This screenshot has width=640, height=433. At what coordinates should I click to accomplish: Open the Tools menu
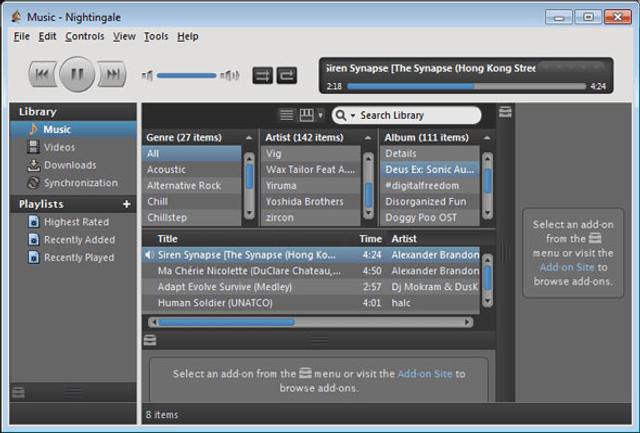pos(156,36)
